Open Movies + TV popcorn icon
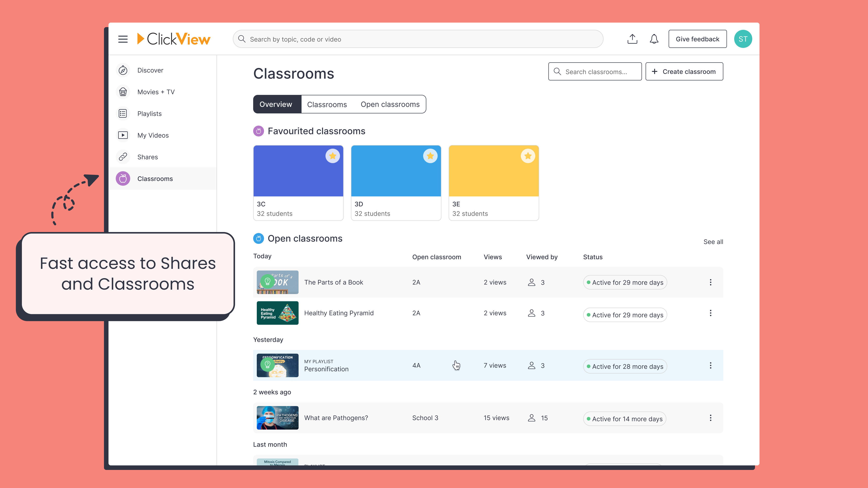 point(123,92)
